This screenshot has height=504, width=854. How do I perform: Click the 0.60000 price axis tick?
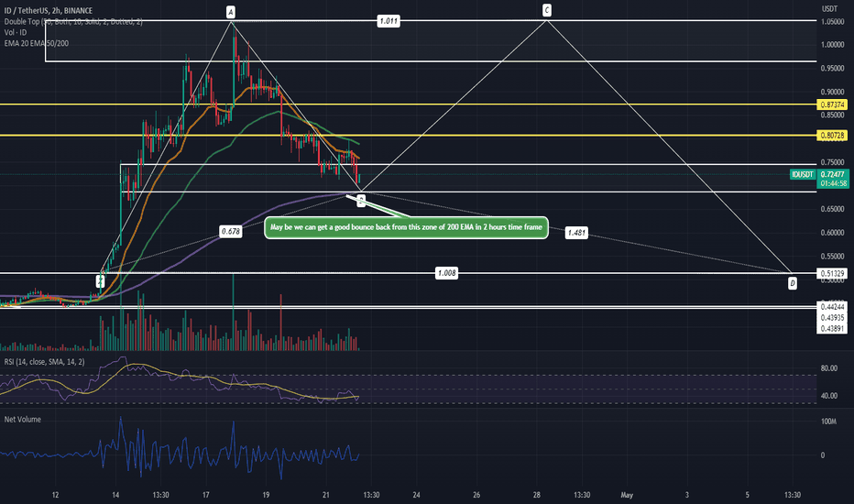tap(833, 233)
